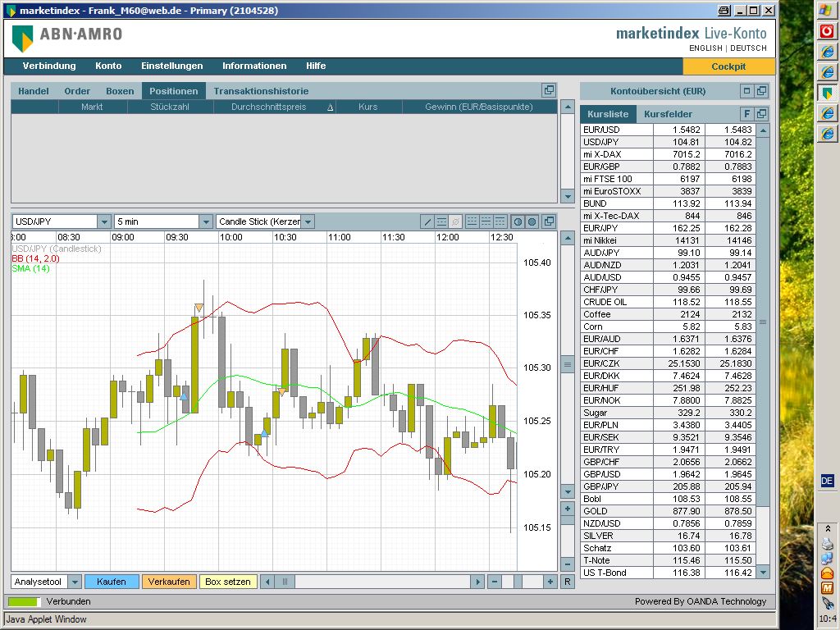The width and height of the screenshot is (840, 630).
Task: Open the USD/JPY instrument dropdown
Action: click(104, 221)
